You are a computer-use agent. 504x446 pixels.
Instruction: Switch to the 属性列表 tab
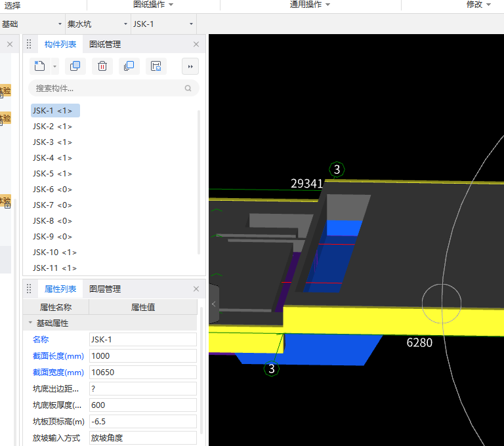[x=60, y=289]
